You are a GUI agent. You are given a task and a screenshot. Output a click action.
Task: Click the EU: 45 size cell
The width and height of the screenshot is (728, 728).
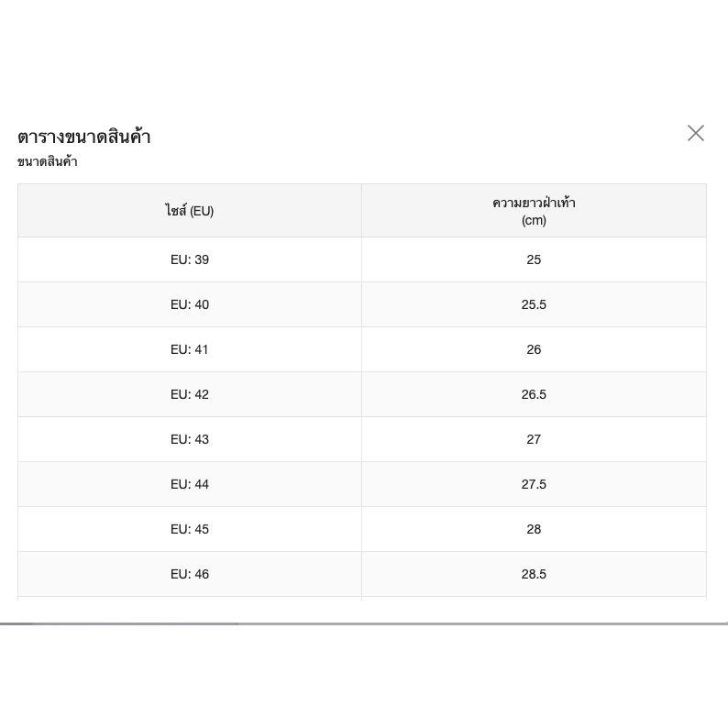tap(190, 529)
